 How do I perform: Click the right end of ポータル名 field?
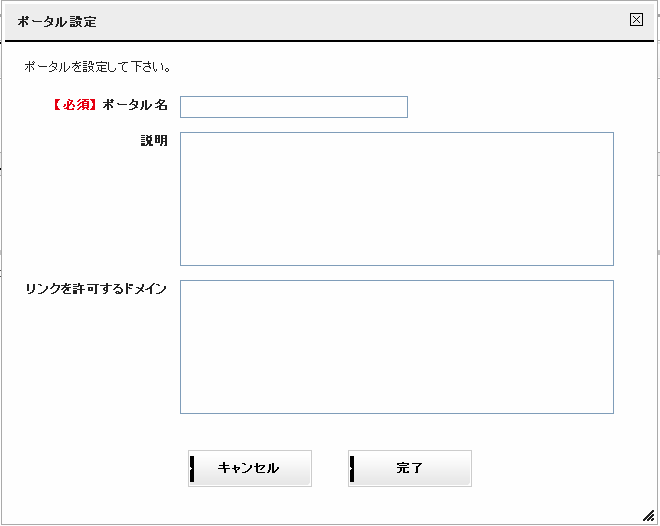[402, 107]
